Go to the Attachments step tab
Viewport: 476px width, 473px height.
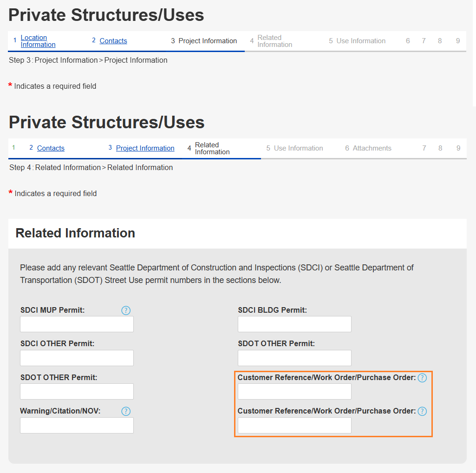(x=372, y=148)
